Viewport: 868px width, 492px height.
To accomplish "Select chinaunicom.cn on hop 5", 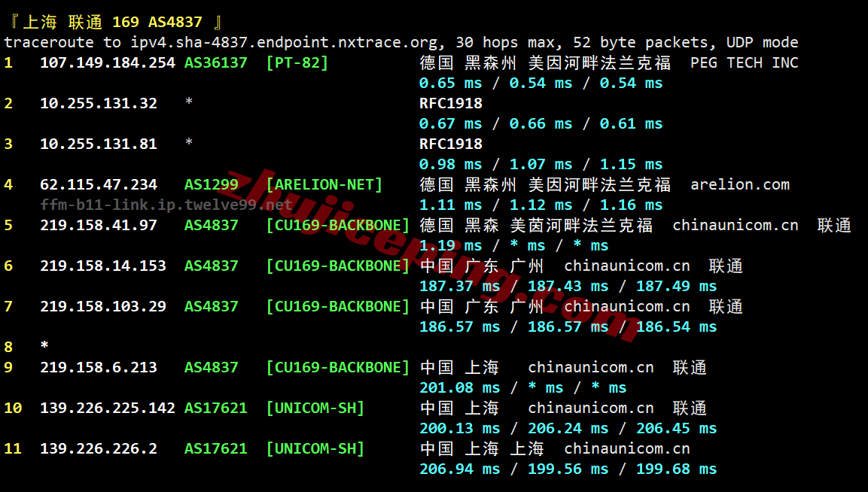I will click(735, 224).
